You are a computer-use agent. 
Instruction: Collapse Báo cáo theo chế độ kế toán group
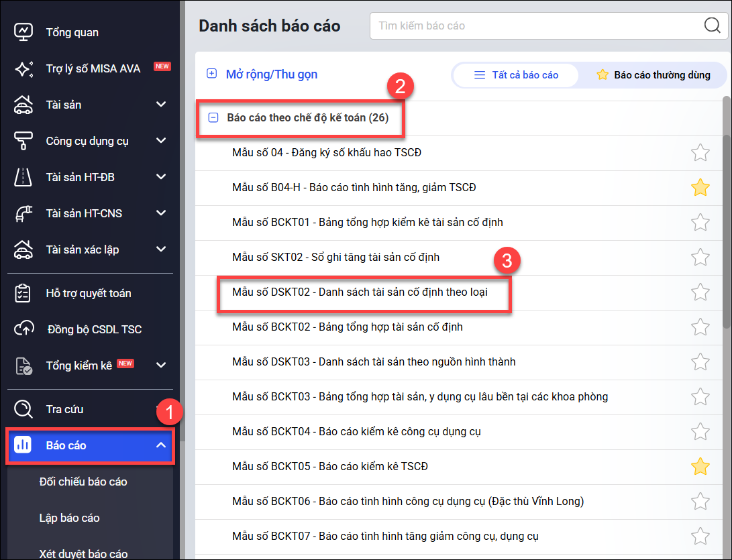(x=213, y=118)
